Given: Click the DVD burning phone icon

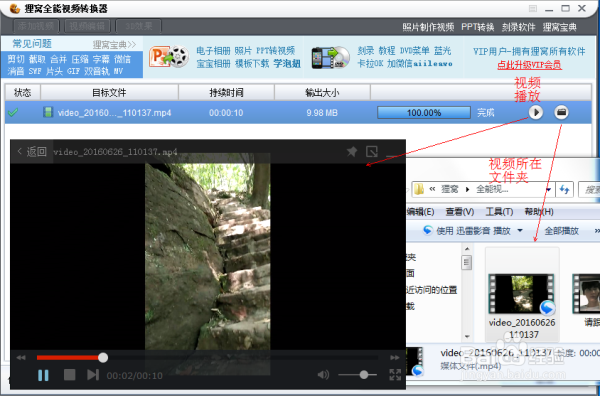Looking at the screenshot, I should (x=330, y=57).
